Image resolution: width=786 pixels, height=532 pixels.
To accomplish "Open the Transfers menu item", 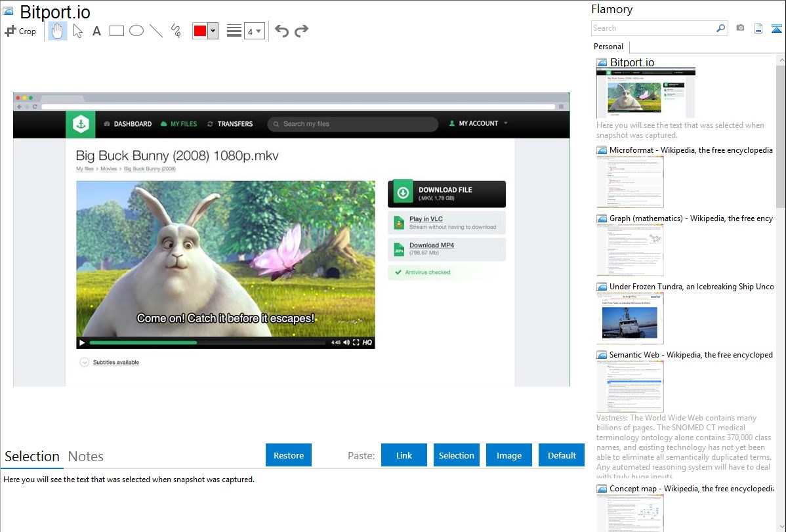I will click(230, 124).
